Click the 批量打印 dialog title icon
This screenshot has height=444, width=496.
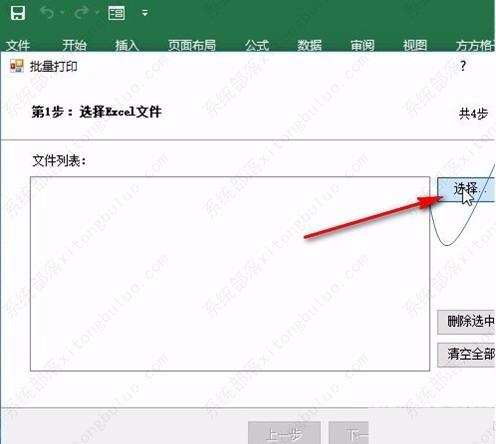[x=17, y=66]
